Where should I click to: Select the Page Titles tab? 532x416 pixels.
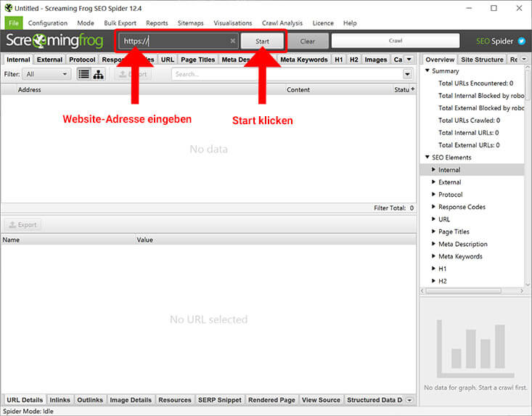pos(198,60)
